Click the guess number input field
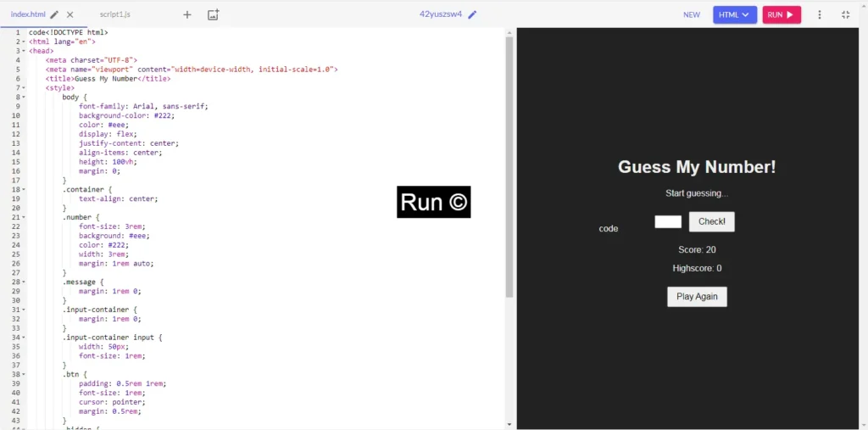Image resolution: width=868 pixels, height=430 pixels. 668,221
